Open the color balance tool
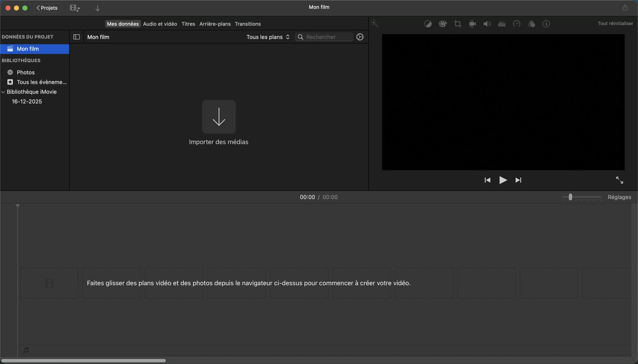This screenshot has height=364, width=638. pos(428,24)
